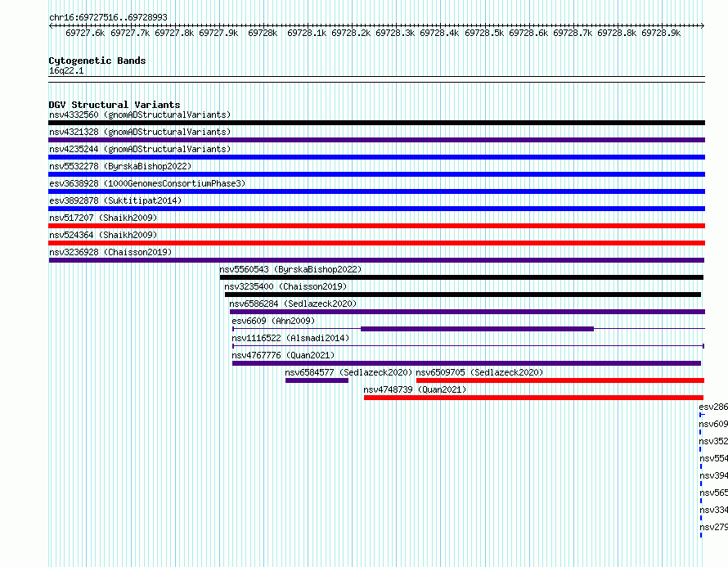
Task: Select the red bar for nsv524364
Action: pyautogui.click(x=376, y=243)
